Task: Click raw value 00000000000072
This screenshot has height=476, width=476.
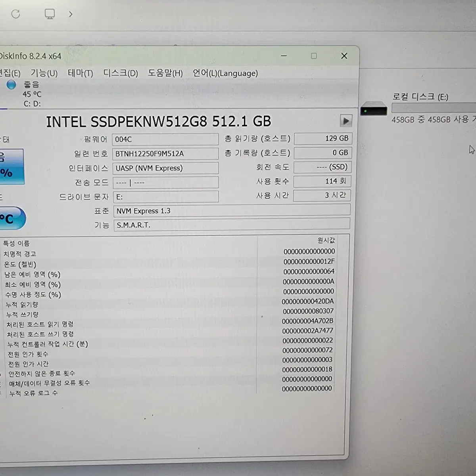Action: (308, 350)
